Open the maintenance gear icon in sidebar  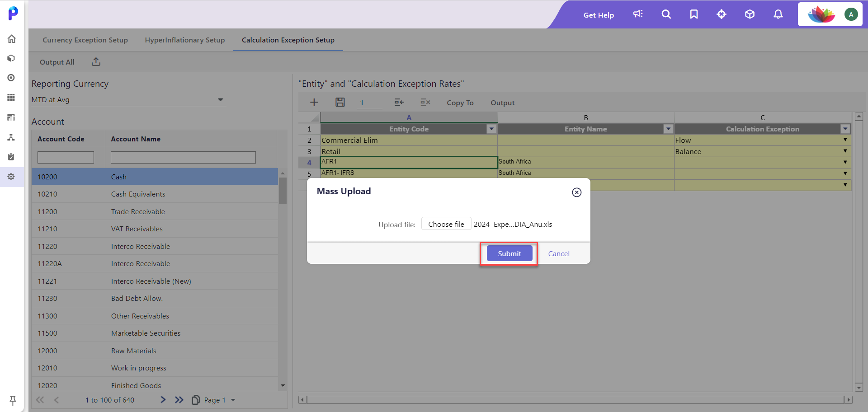click(x=11, y=177)
